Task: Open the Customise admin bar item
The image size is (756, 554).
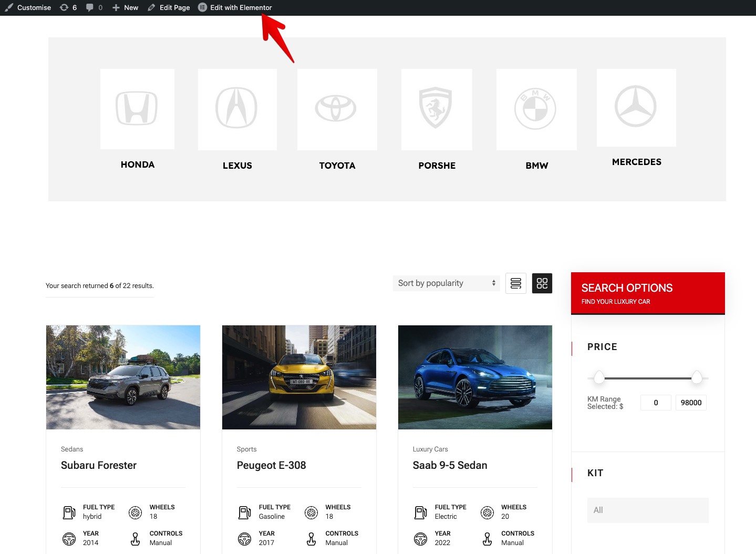Action: 28,7
